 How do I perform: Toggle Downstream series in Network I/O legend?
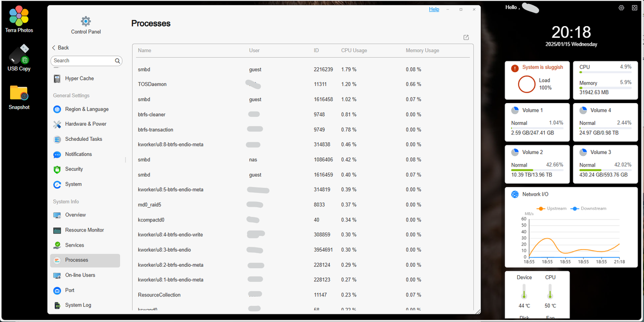(x=589, y=208)
